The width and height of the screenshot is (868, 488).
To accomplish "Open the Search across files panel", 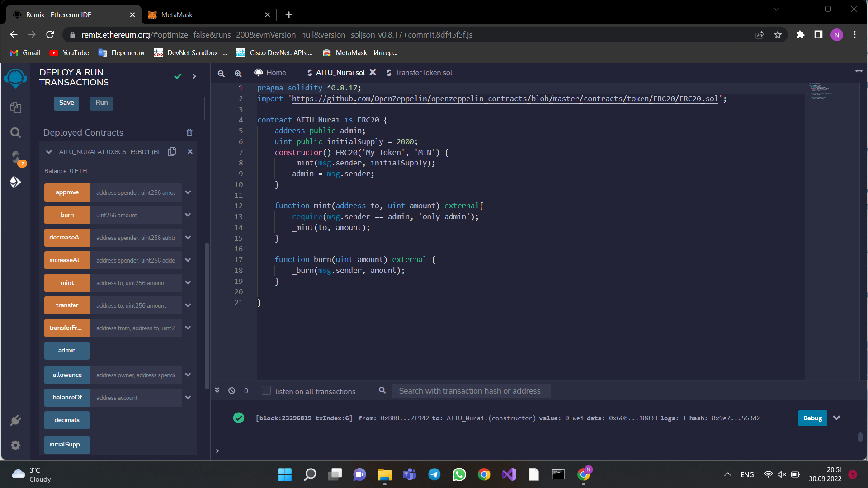I will pos(16,132).
